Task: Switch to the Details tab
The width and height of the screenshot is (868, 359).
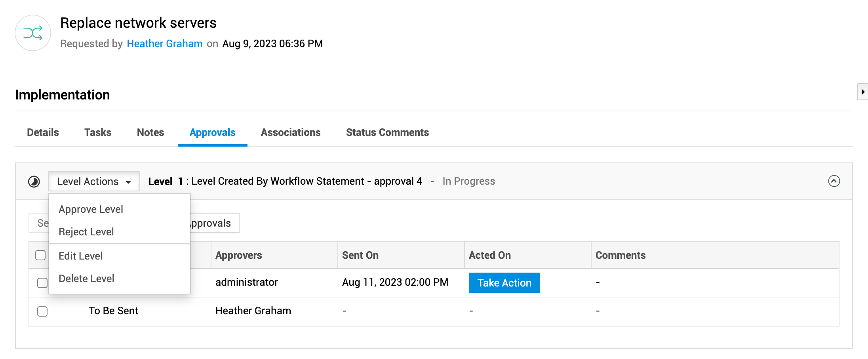Action: (43, 132)
